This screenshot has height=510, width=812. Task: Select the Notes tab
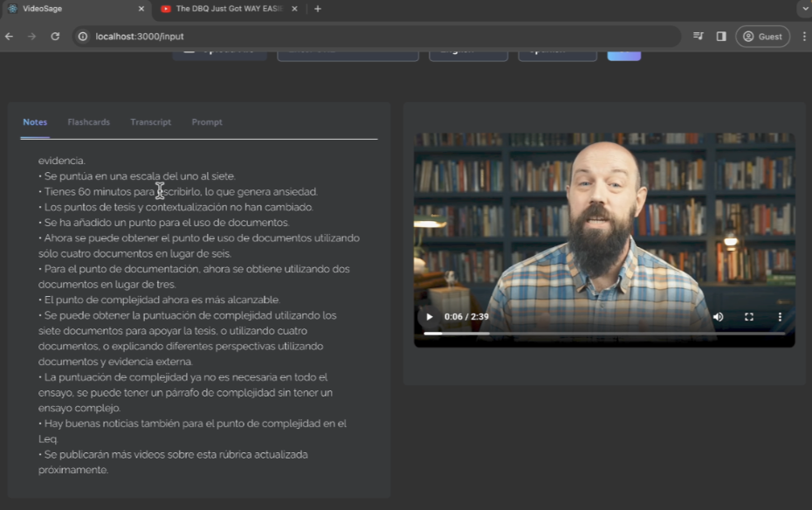pyautogui.click(x=35, y=122)
